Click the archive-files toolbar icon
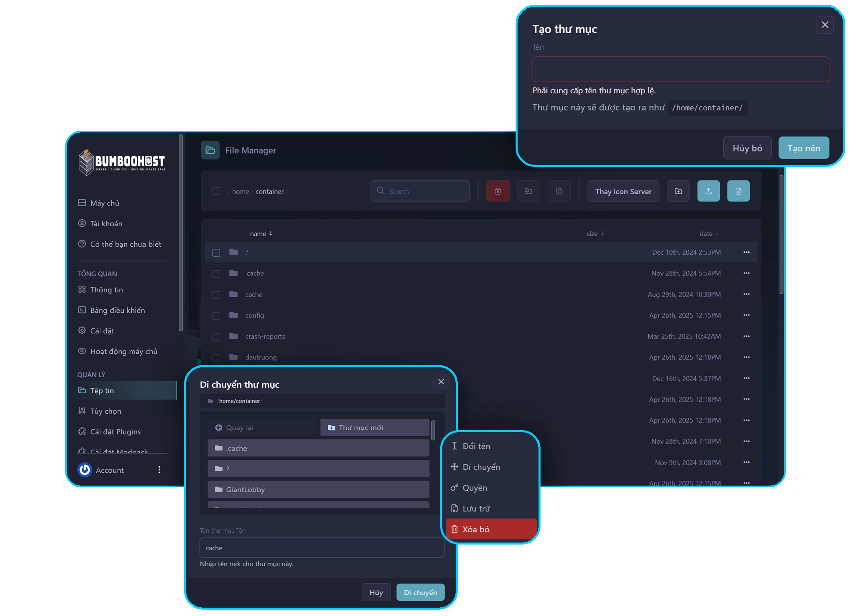851x616 pixels. pyautogui.click(x=559, y=191)
